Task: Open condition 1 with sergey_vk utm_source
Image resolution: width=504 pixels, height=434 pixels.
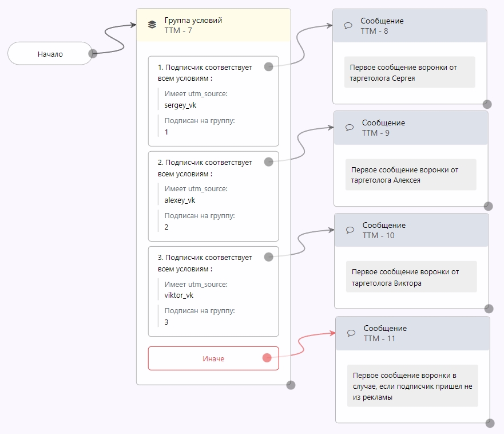Action: (x=213, y=101)
